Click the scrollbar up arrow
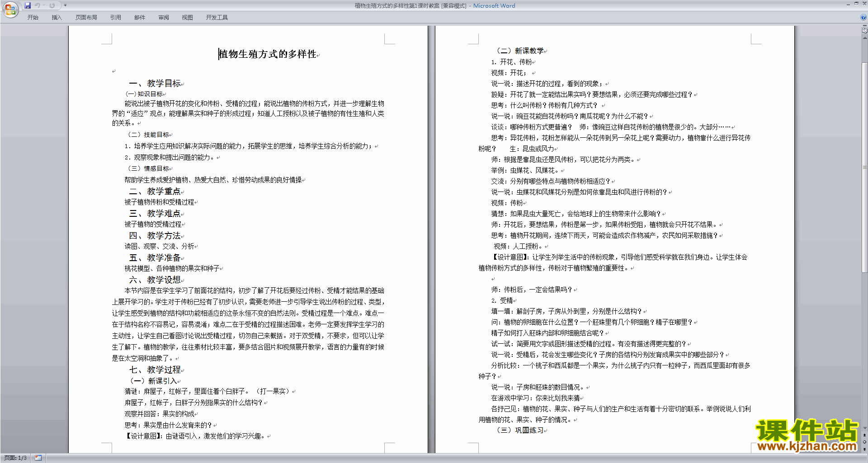 click(x=865, y=38)
